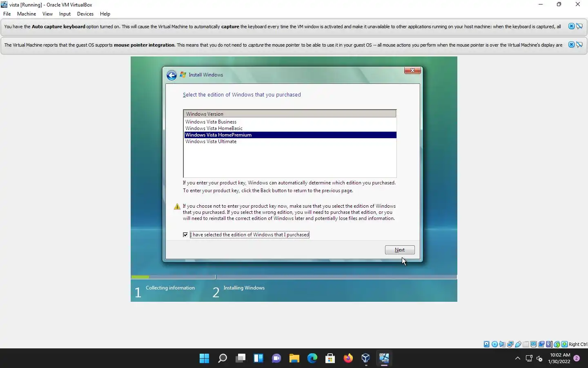588x368 pixels.
Task: Close the Install Windows dialog
Action: (412, 70)
